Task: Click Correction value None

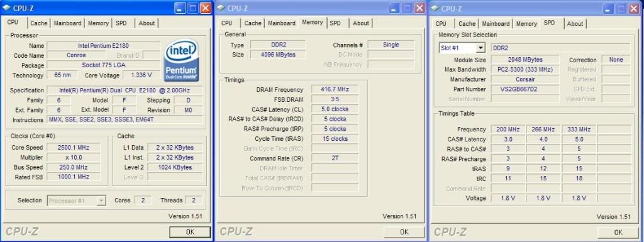Action: point(616,60)
